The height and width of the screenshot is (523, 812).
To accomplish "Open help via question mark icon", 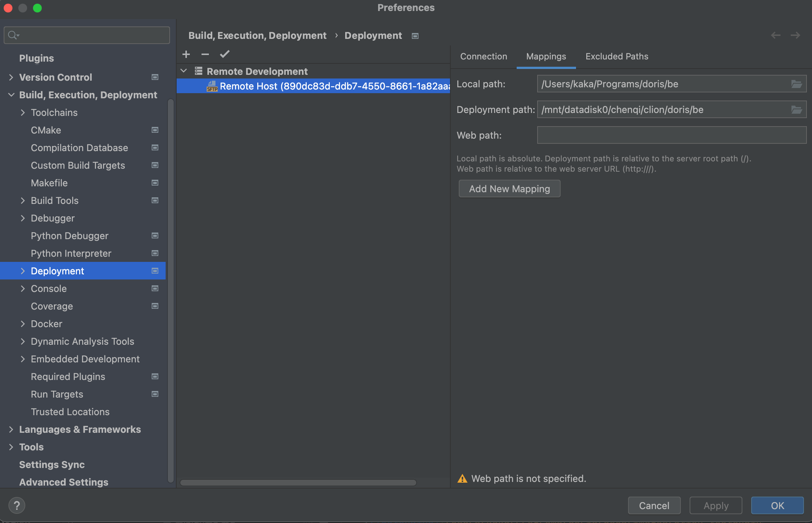I will click(16, 505).
